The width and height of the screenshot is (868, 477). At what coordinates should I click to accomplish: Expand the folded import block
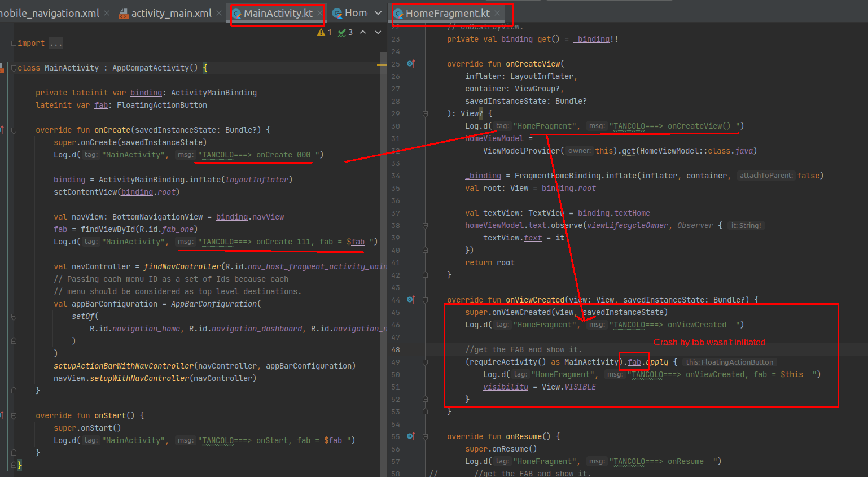tap(14, 43)
